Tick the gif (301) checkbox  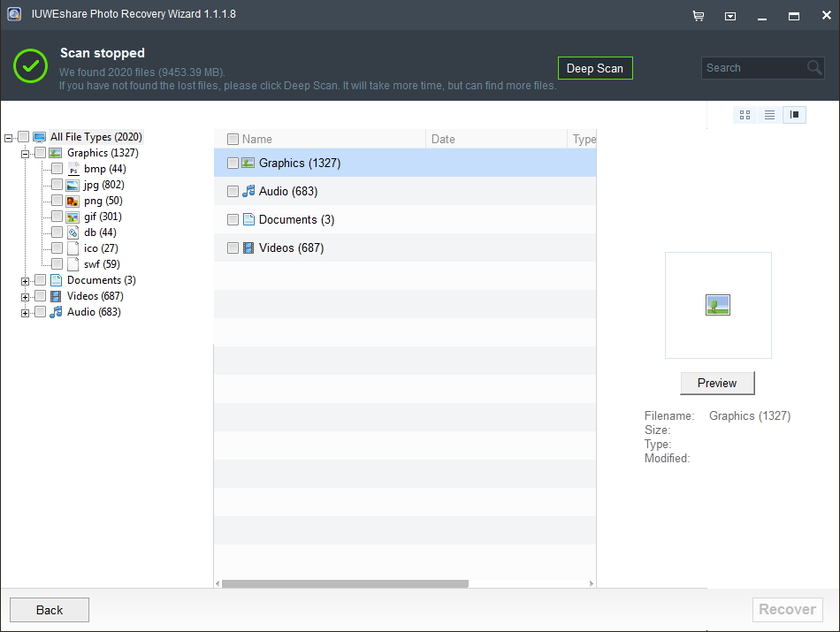pos(57,217)
